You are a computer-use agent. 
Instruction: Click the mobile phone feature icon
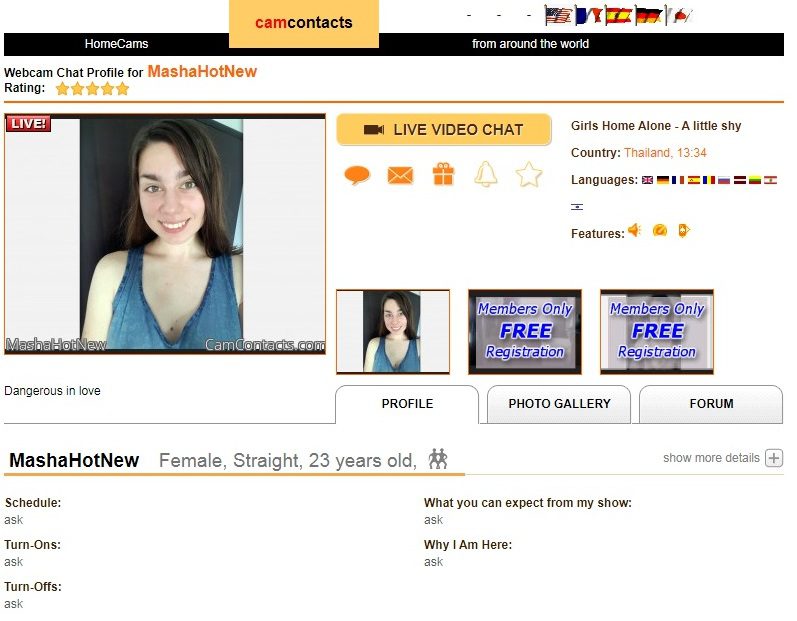coord(684,231)
